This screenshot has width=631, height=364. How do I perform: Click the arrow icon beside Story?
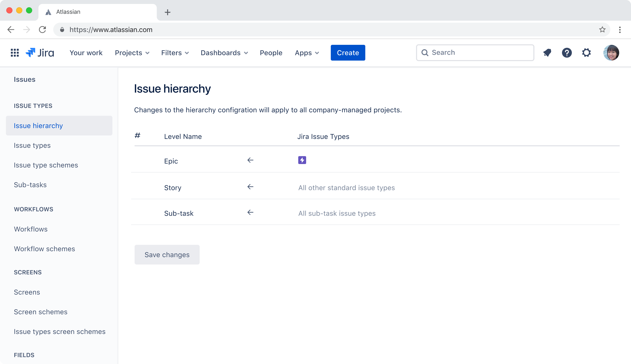pos(250,186)
